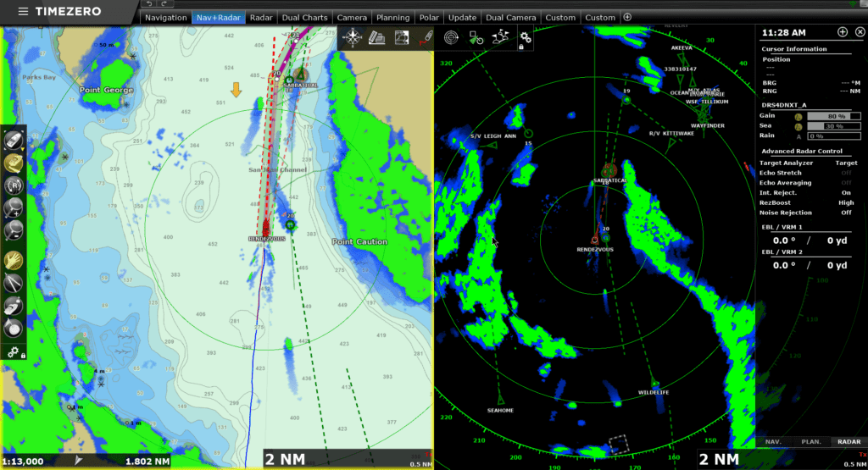Viewport: 868px width, 470px height.
Task: Toggle Noise Rejection off value
Action: pyautogui.click(x=846, y=213)
